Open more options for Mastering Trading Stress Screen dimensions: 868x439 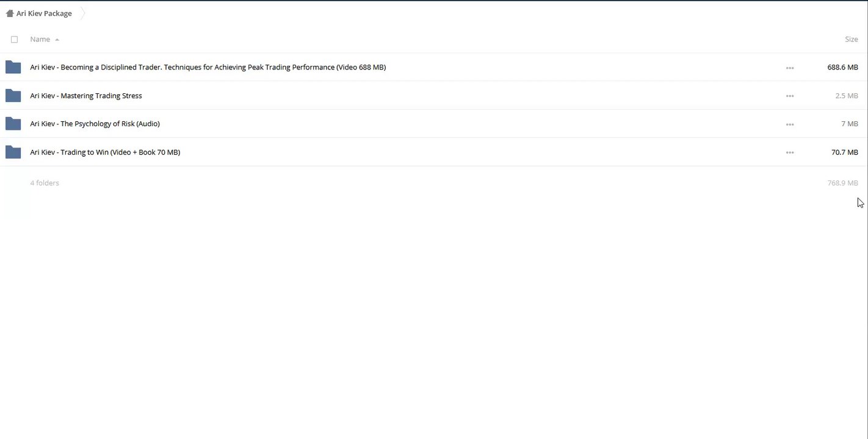tap(790, 96)
